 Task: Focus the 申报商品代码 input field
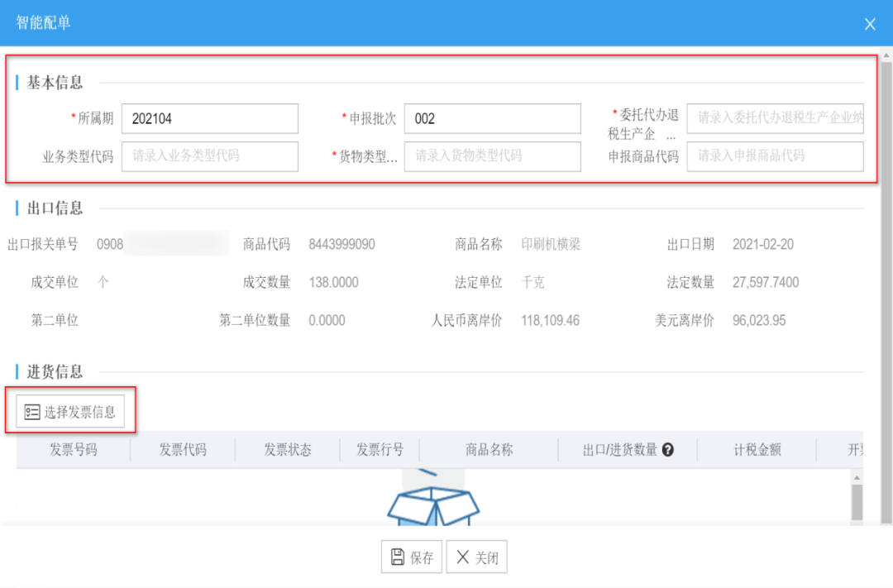pyautogui.click(x=775, y=156)
